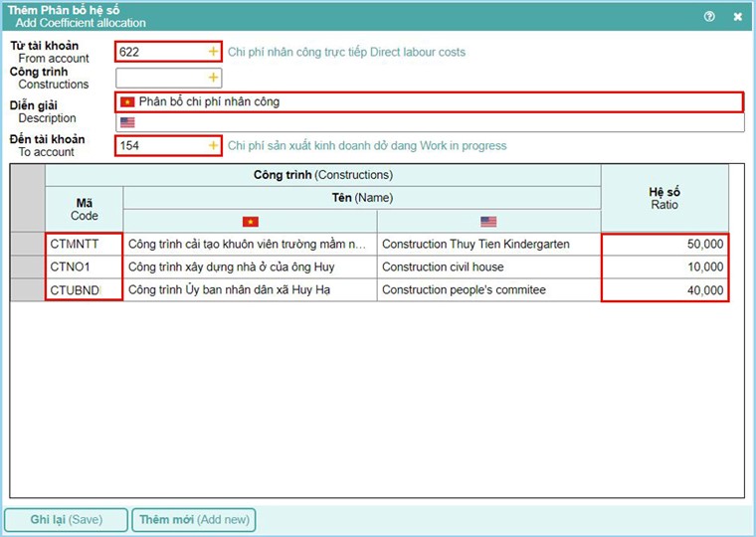Click Vietnamese flag in Name column header

pos(250,221)
